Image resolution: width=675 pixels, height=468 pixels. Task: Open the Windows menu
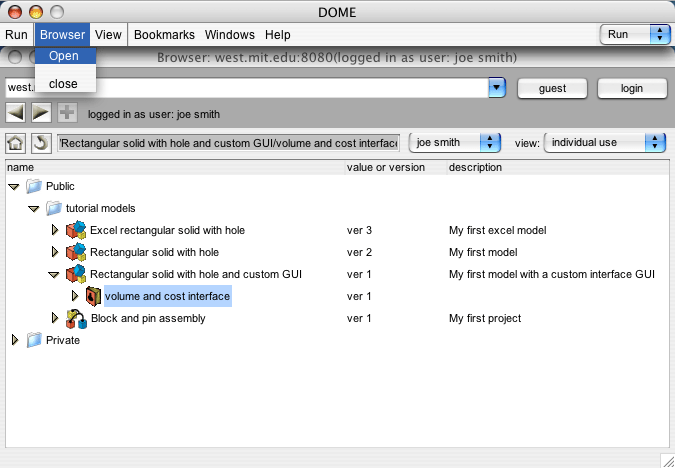(x=230, y=34)
